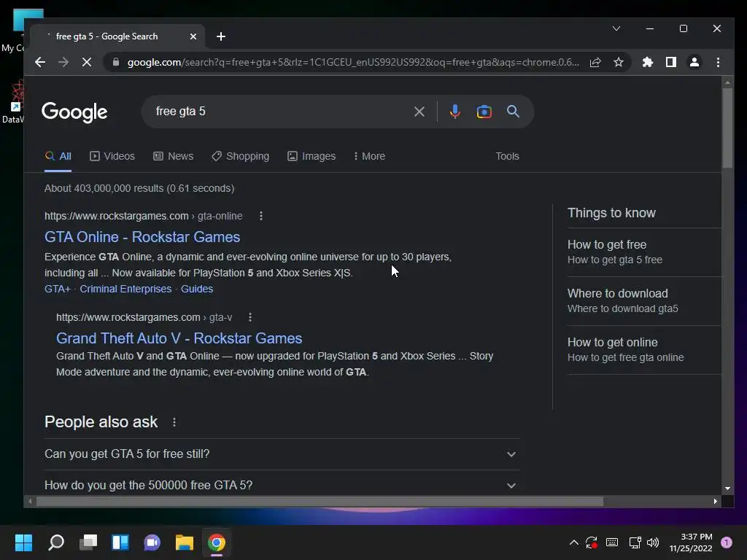Image resolution: width=747 pixels, height=560 pixels.
Task: Open taskbar Search
Action: click(56, 542)
